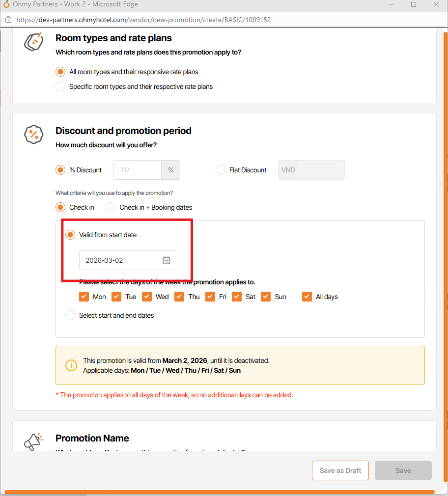Click the percent discount input field
448x496 pixels.
(x=138, y=170)
